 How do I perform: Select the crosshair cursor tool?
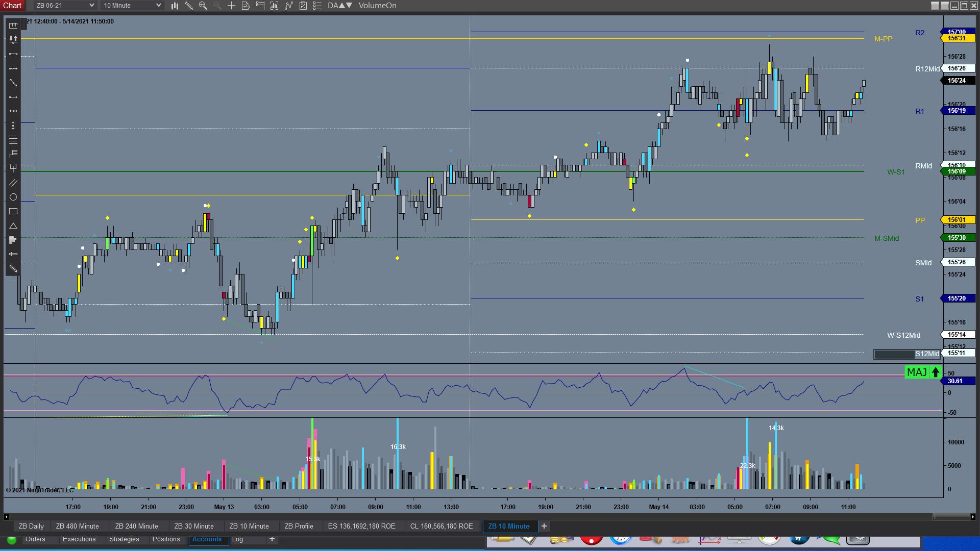231,6
